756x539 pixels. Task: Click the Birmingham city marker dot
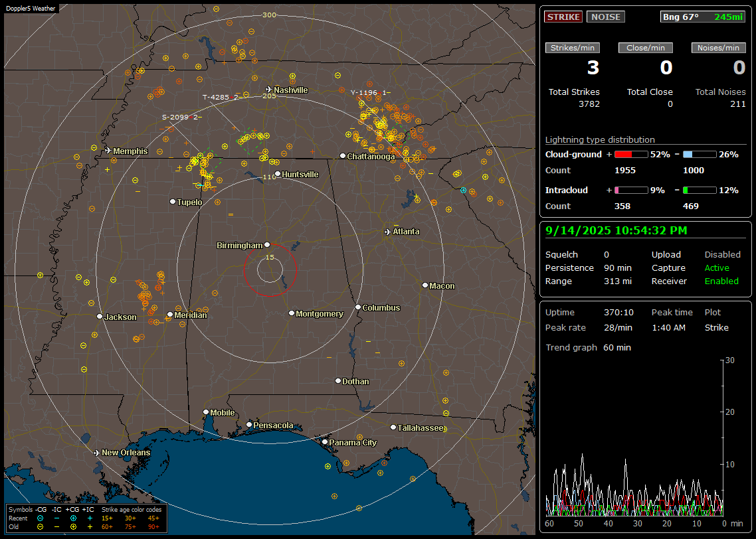[x=267, y=245]
